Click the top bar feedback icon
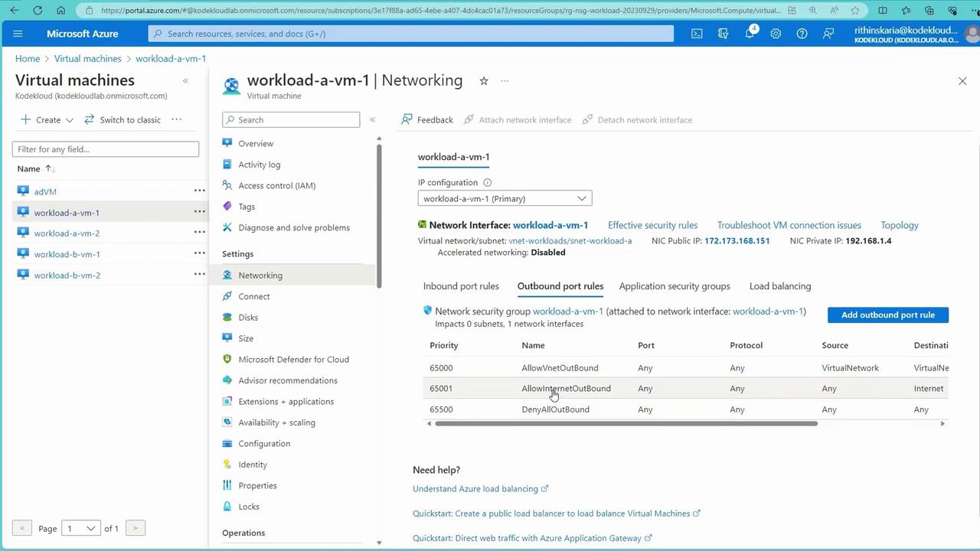The height and width of the screenshot is (551, 980). tap(828, 34)
